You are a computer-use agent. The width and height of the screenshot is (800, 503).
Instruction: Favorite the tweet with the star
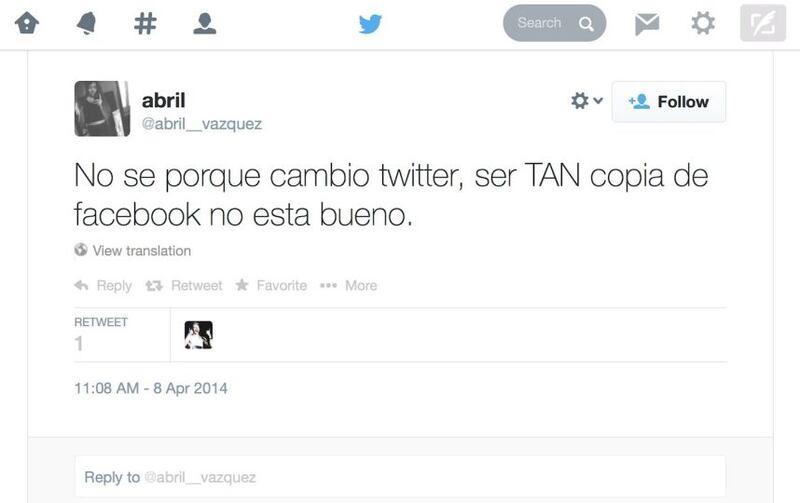271,286
